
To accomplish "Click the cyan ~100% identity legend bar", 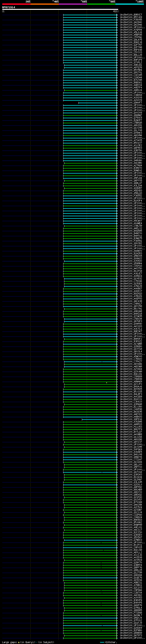I will (x=130, y=4).
